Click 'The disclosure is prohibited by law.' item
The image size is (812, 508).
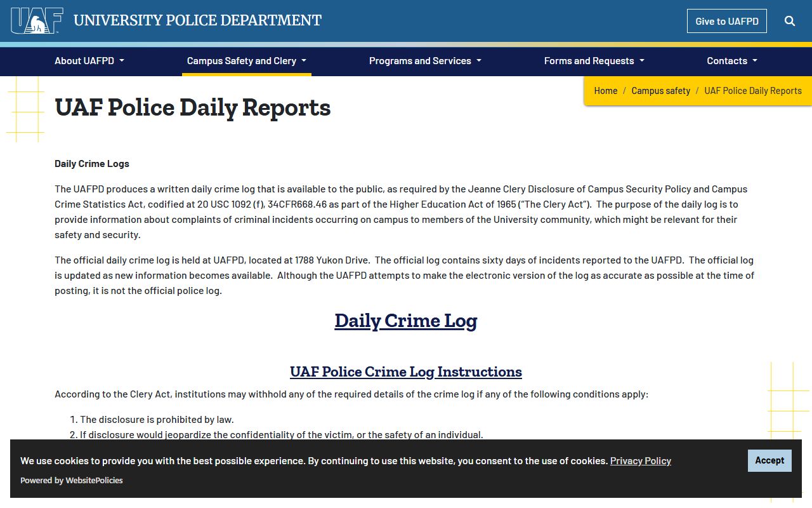point(157,420)
